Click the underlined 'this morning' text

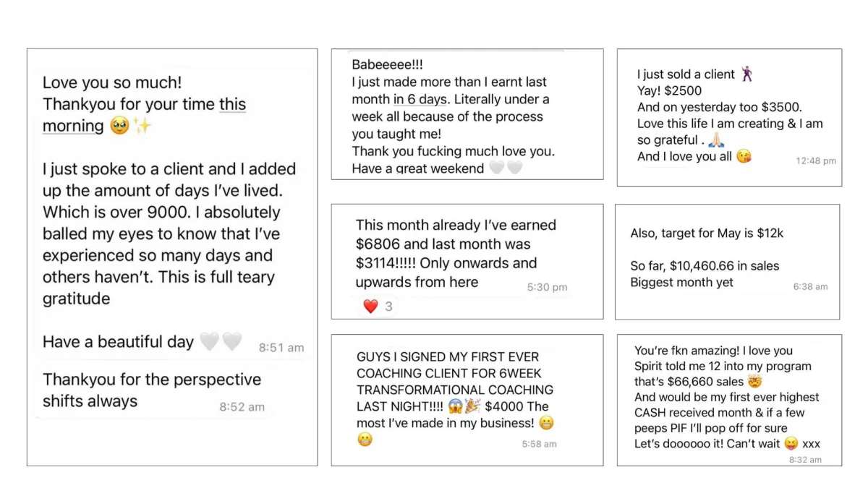pos(145,115)
